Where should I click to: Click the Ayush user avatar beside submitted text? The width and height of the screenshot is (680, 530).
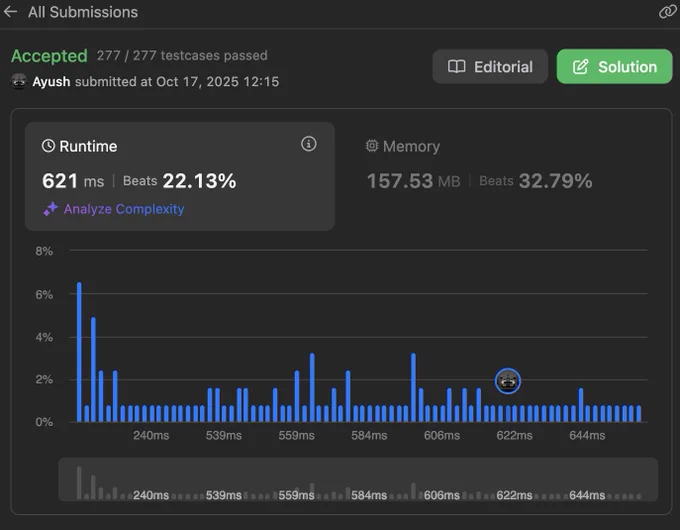coord(19,82)
